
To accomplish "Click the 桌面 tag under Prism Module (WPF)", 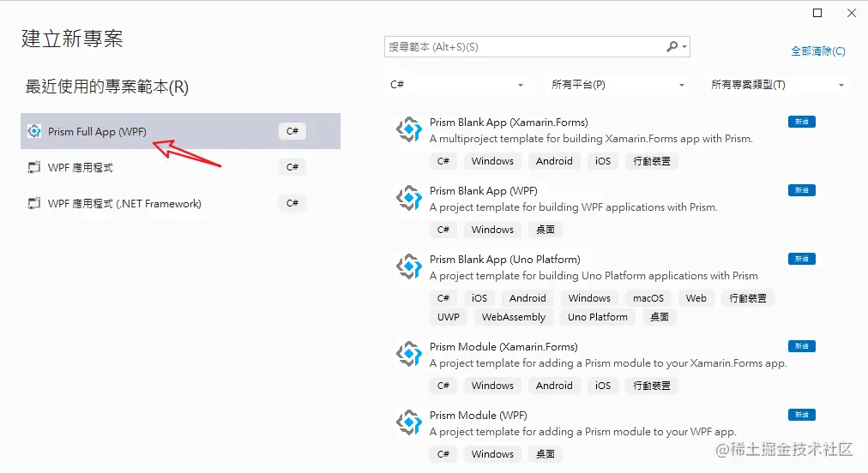I will pyautogui.click(x=546, y=454).
